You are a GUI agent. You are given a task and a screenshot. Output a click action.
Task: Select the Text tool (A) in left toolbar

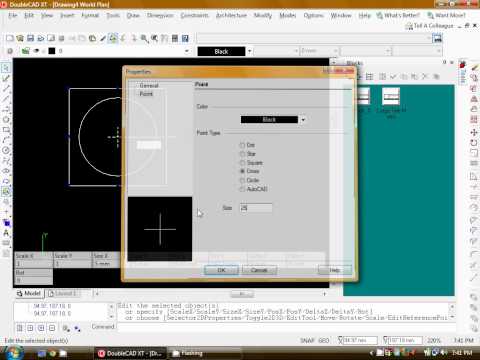click(x=6, y=233)
